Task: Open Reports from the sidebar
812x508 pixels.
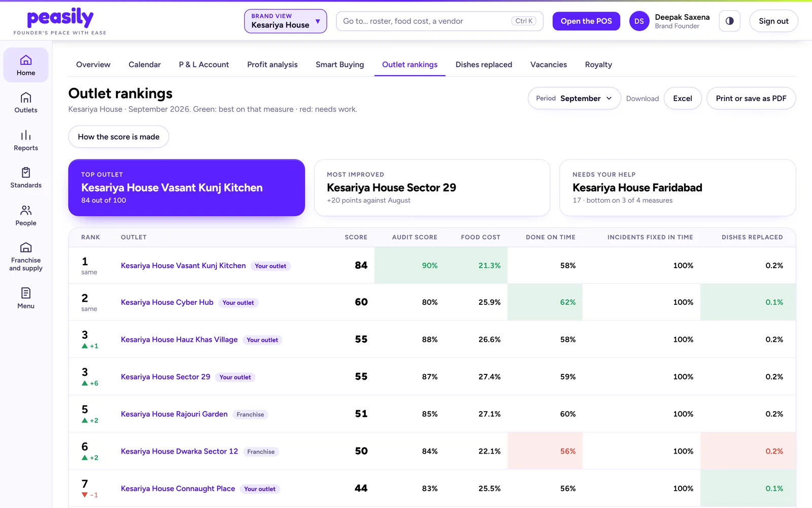Action: 26,140
